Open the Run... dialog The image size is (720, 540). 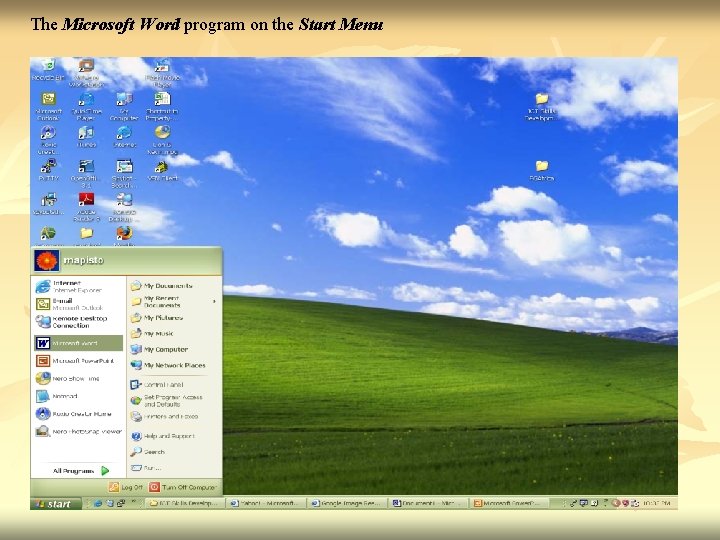174,468
